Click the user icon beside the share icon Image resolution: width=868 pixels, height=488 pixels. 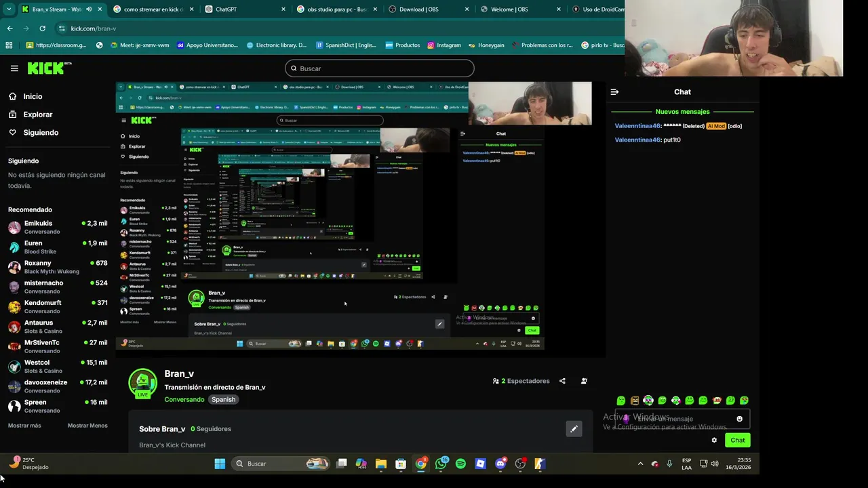(x=584, y=381)
